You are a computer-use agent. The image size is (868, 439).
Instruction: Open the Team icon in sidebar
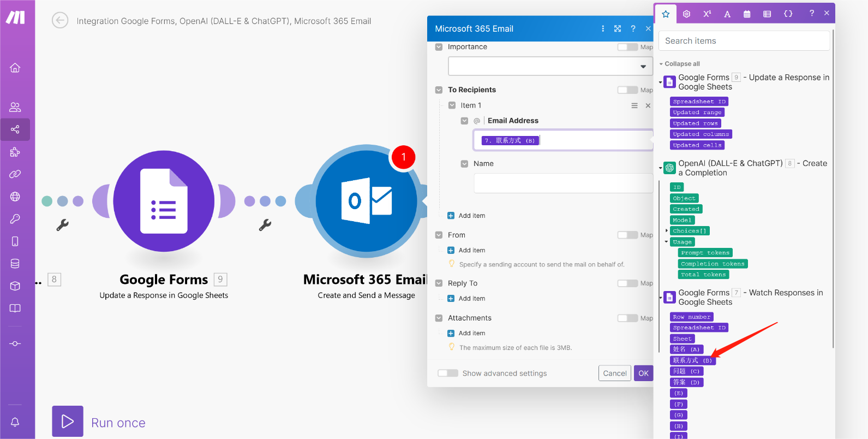15,107
